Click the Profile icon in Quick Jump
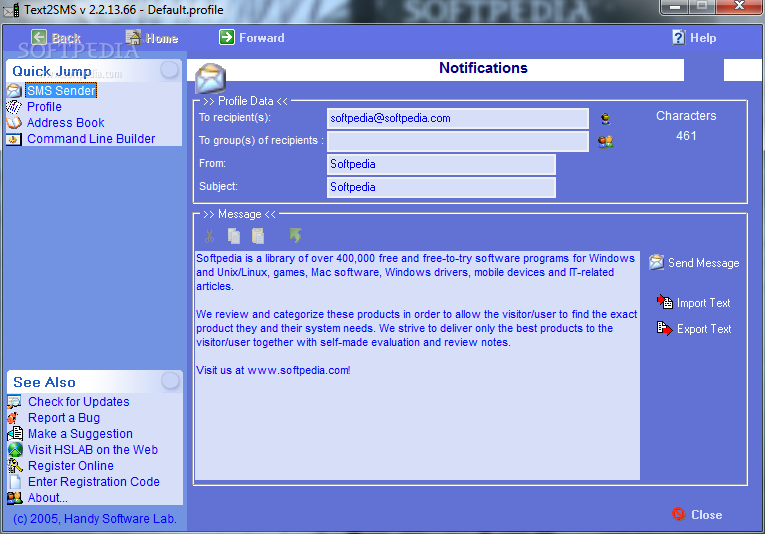Screen dimensions: 765x534 click(x=14, y=107)
